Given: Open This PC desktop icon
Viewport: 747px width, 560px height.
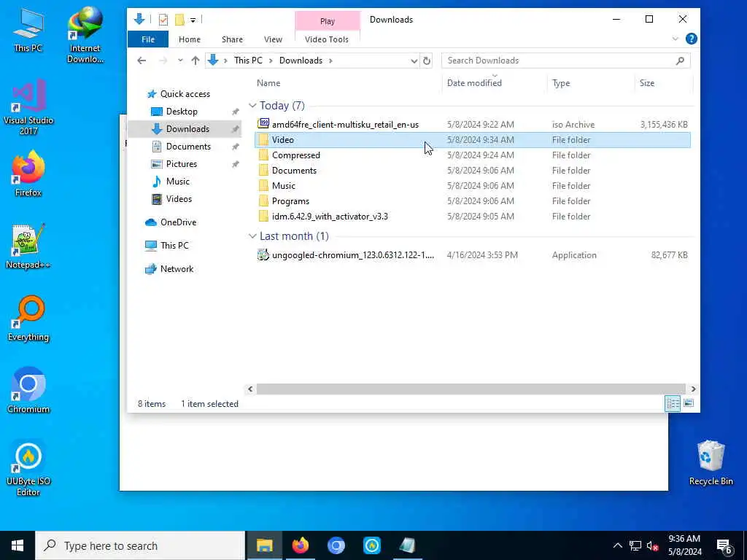Looking at the screenshot, I should point(28,30).
